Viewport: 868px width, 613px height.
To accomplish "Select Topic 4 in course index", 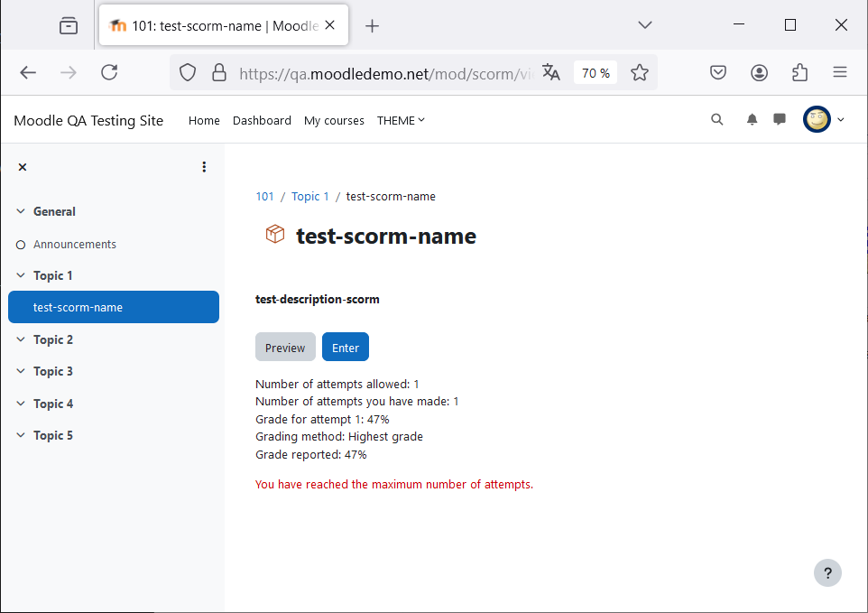I will pyautogui.click(x=53, y=404).
